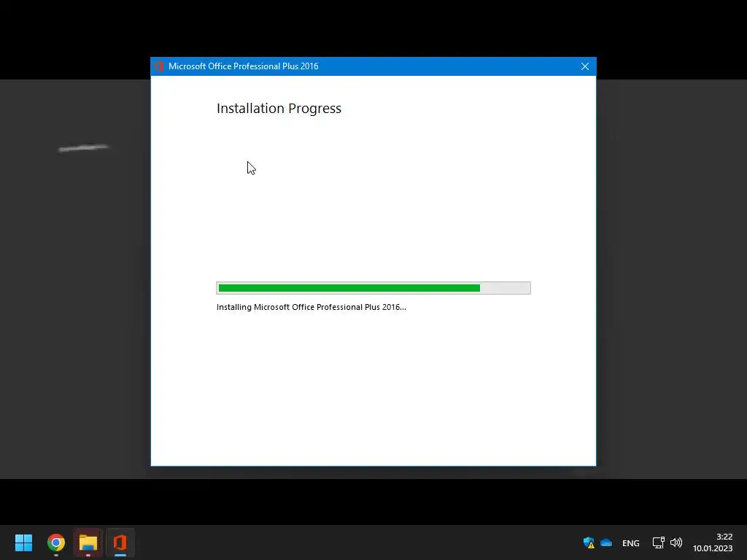This screenshot has height=560, width=747.
Task: Click the green installation progress bar
Action: pyautogui.click(x=373, y=288)
